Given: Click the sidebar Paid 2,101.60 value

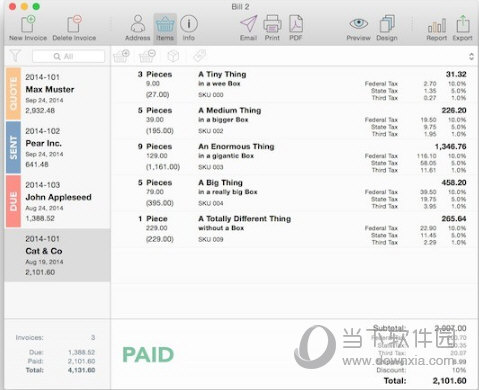Looking at the screenshot, I should pos(82,361).
